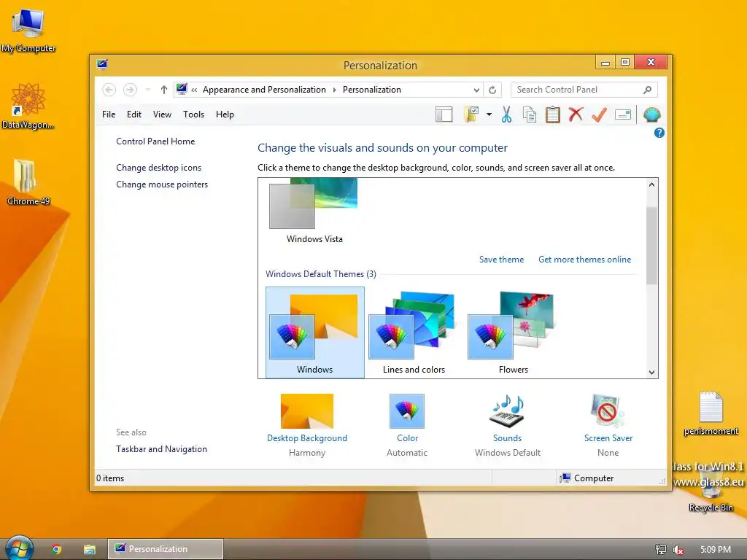
Task: Open the Tools menu
Action: pyautogui.click(x=193, y=114)
